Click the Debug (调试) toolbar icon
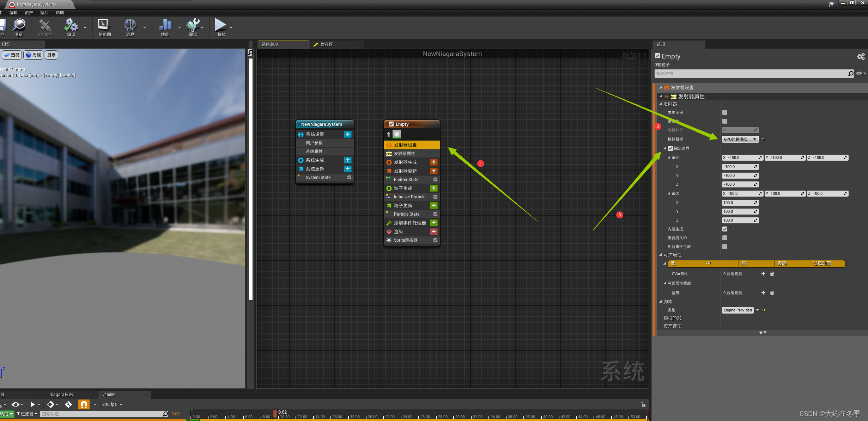The height and width of the screenshot is (421, 868). pos(193,26)
